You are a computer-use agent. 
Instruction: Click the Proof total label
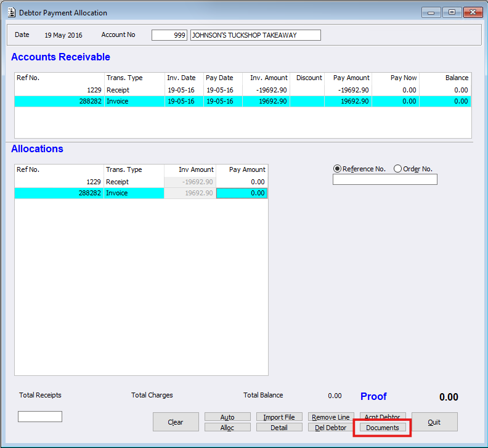click(373, 396)
